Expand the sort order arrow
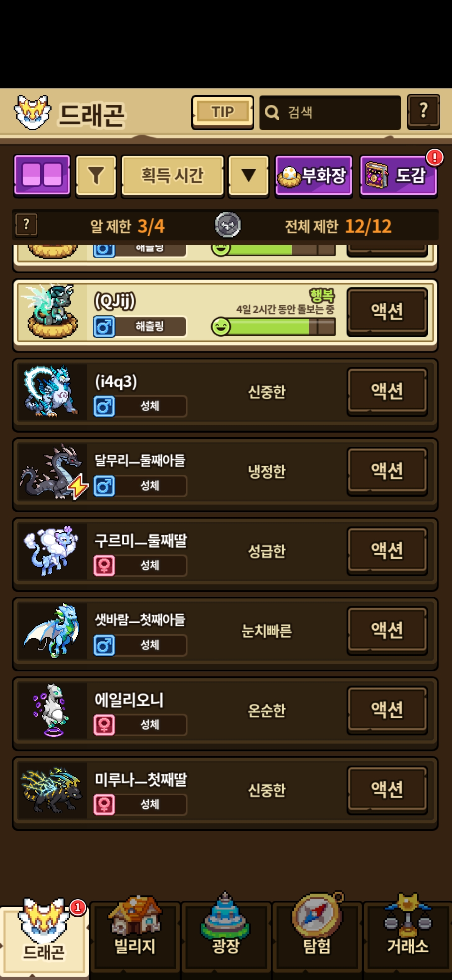452x980 pixels. pyautogui.click(x=249, y=175)
